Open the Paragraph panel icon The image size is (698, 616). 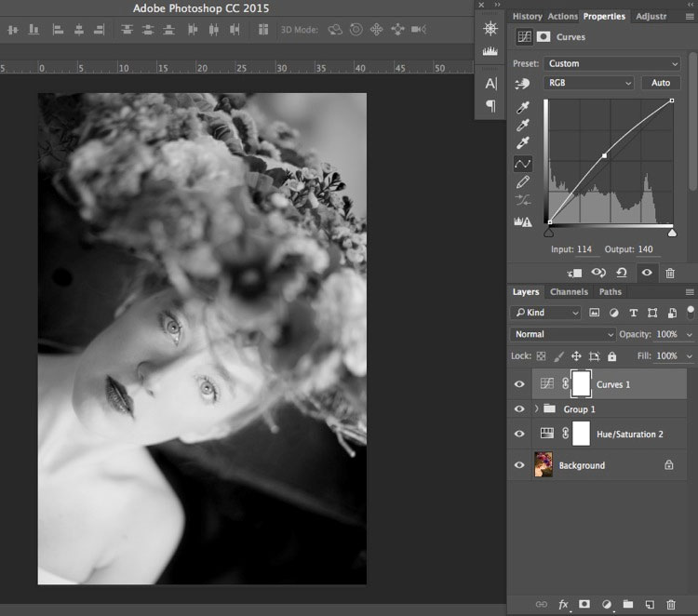[x=490, y=106]
